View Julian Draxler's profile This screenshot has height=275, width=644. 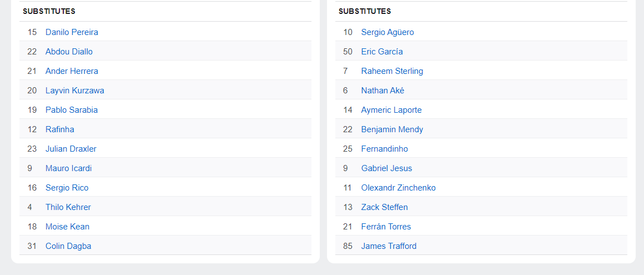tap(71, 149)
